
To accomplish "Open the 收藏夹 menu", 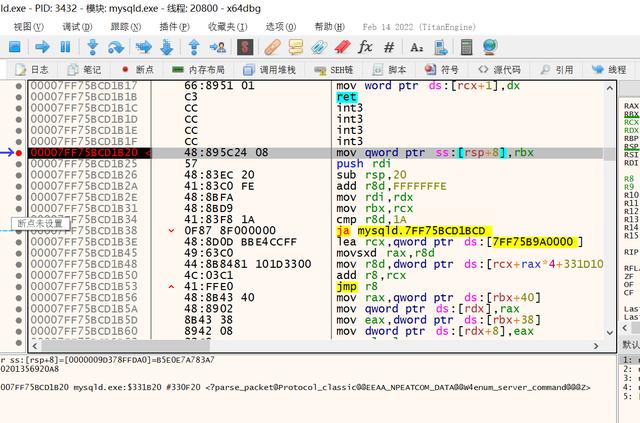I will (x=227, y=27).
